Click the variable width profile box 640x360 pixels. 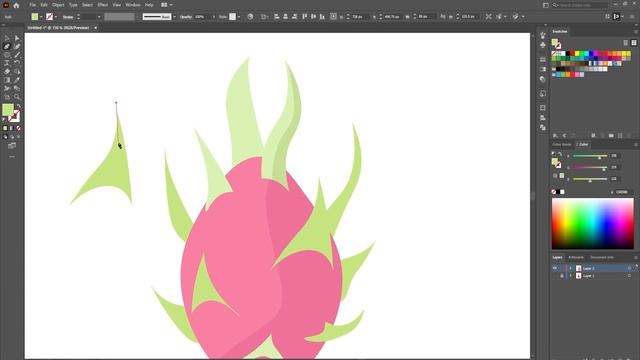point(119,17)
